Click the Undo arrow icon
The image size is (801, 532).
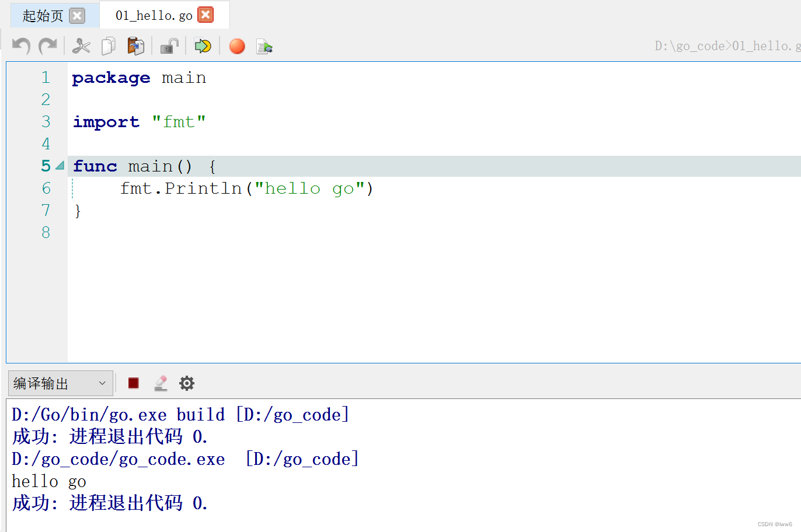coord(21,46)
